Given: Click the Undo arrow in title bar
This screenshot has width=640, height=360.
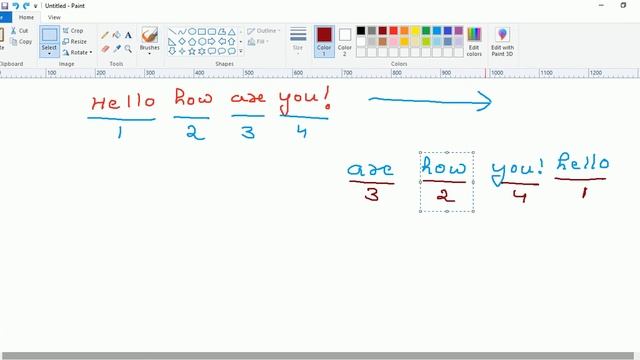Looking at the screenshot, I should tap(16, 6).
